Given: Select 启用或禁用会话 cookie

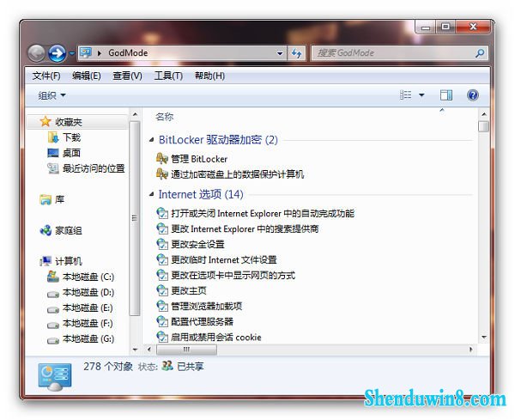Looking at the screenshot, I should click(x=215, y=338).
